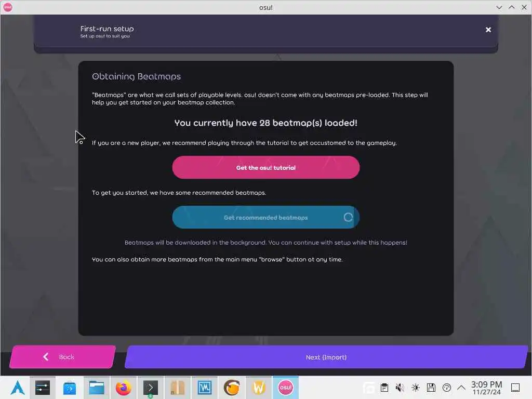Click the 'First-run setup' title text
The height and width of the screenshot is (399, 532).
point(107,29)
